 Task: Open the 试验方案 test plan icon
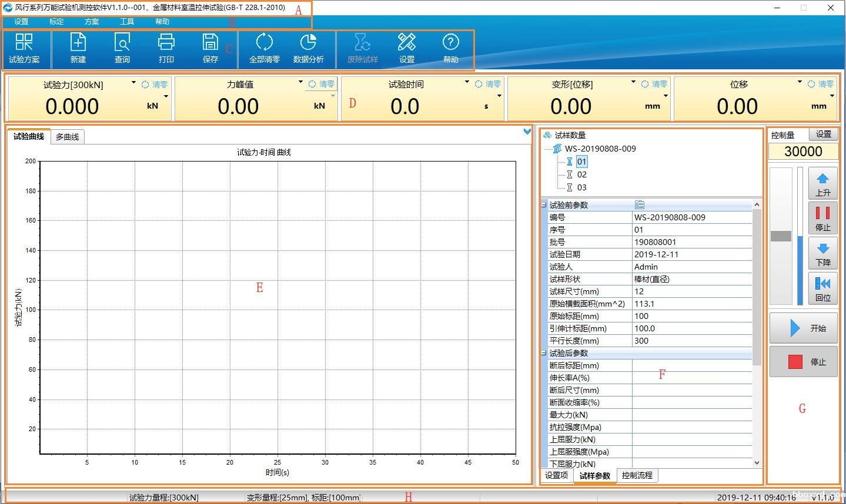(x=24, y=48)
